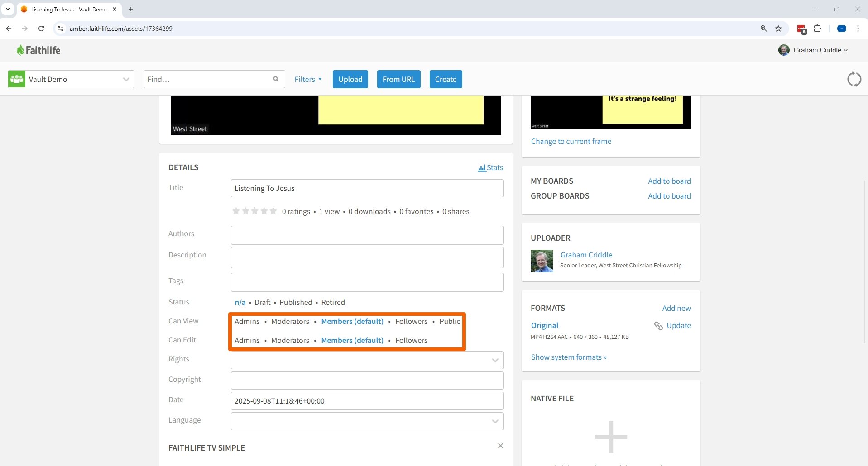Set Status to Draft
This screenshot has height=466, width=868.
click(x=262, y=302)
